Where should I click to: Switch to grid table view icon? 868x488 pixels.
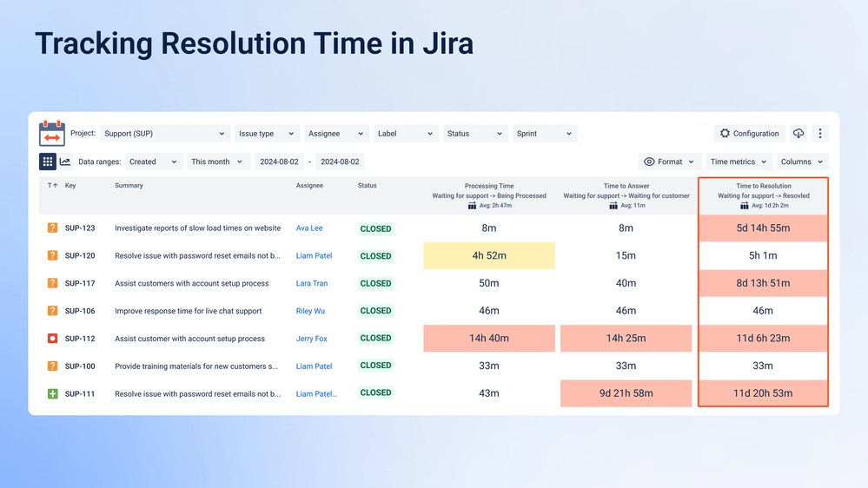tap(48, 162)
